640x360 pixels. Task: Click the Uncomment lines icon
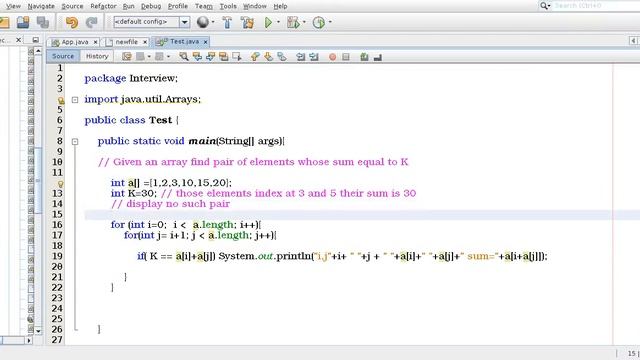click(x=378, y=57)
